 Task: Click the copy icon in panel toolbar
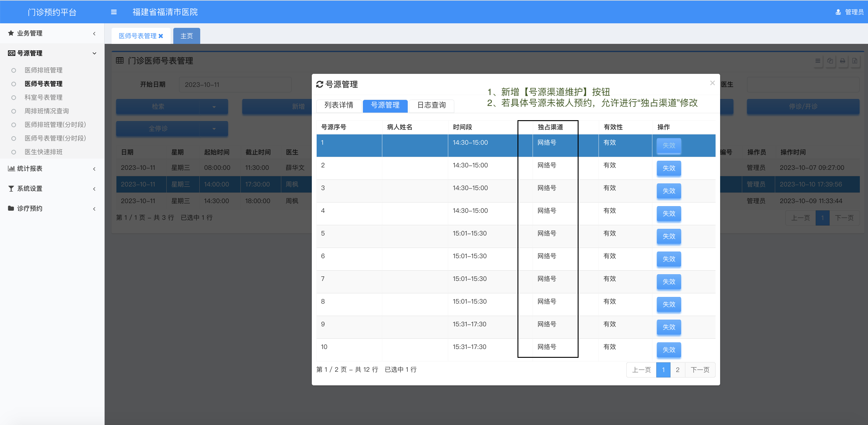point(830,61)
